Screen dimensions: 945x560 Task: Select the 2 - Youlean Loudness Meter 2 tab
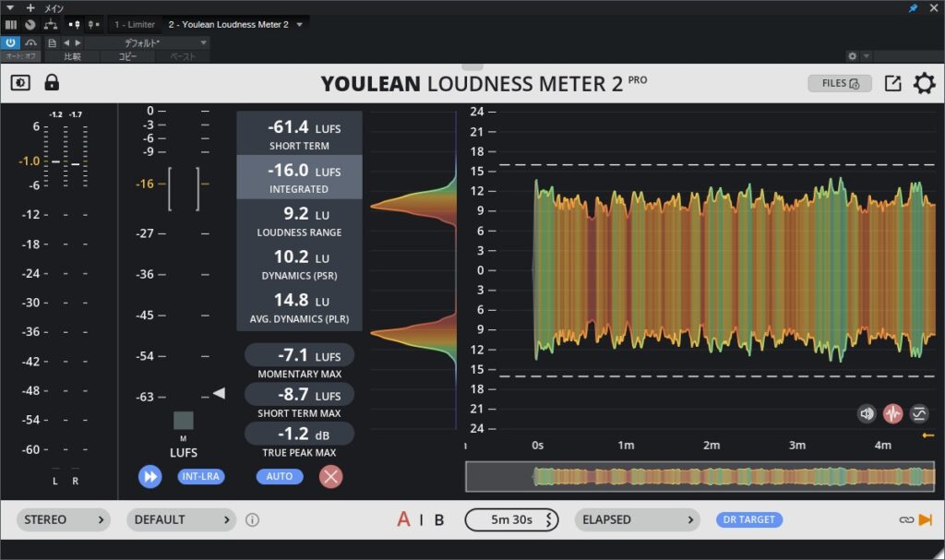[x=229, y=25]
